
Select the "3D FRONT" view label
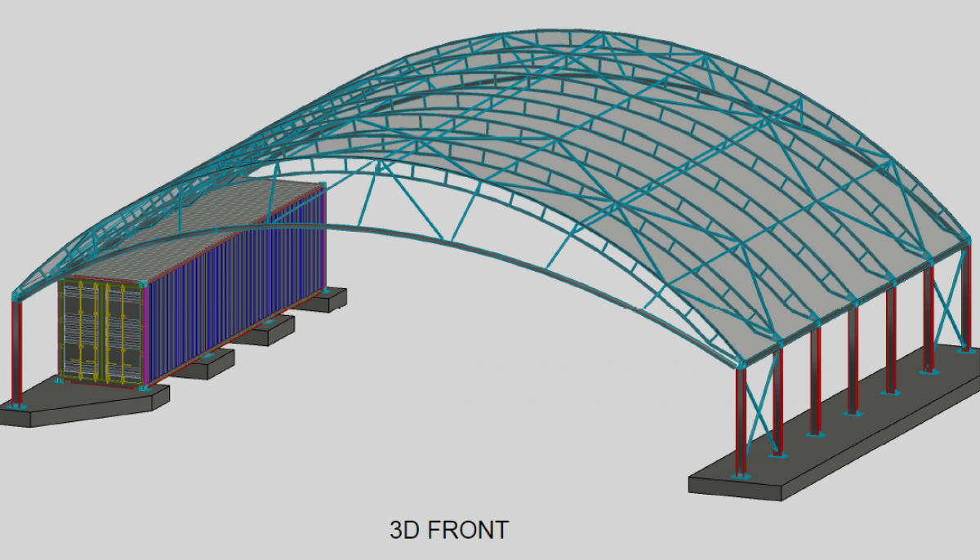click(448, 530)
